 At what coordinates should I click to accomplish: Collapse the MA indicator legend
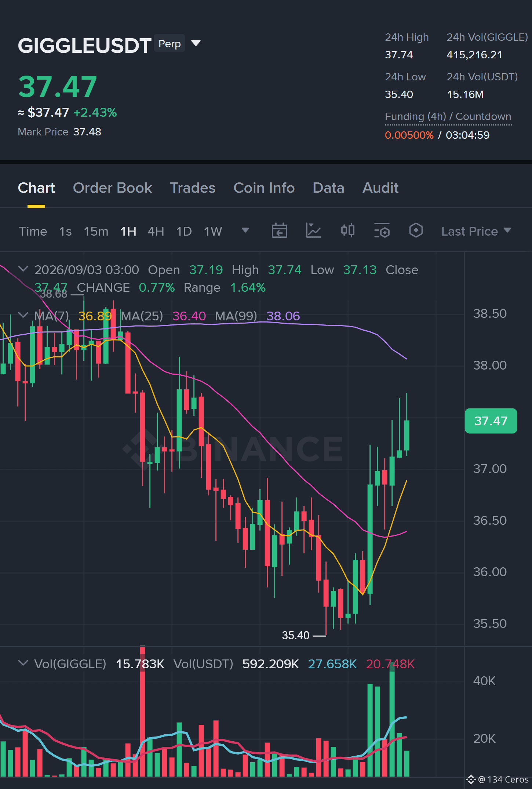pos(23,315)
